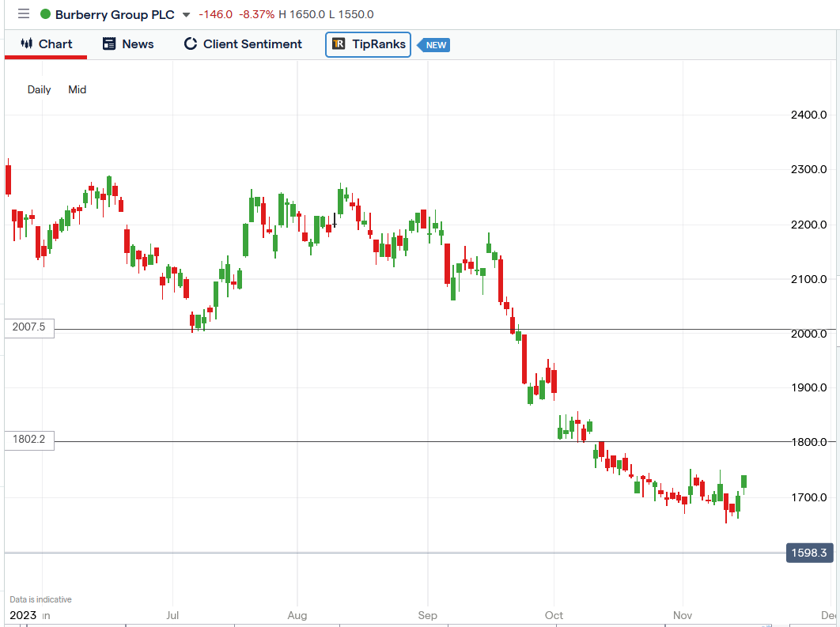The width and height of the screenshot is (840, 627).
Task: Select the 1802.2 horizontal line label
Action: (x=29, y=440)
